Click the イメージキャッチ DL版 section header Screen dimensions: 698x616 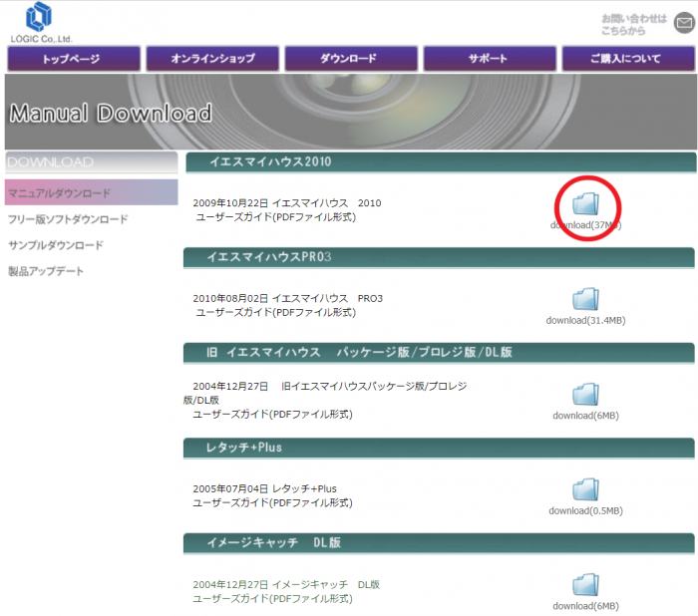[x=439, y=543]
